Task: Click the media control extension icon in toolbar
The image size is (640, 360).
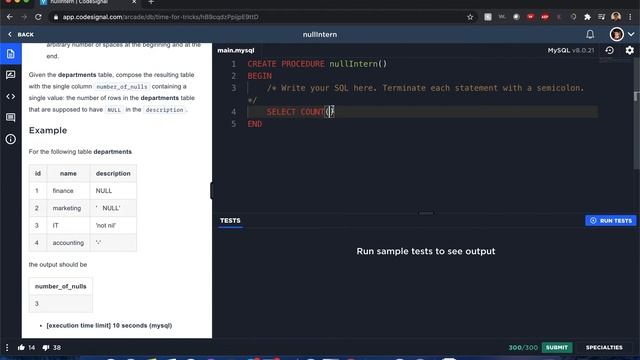Action: (601, 17)
